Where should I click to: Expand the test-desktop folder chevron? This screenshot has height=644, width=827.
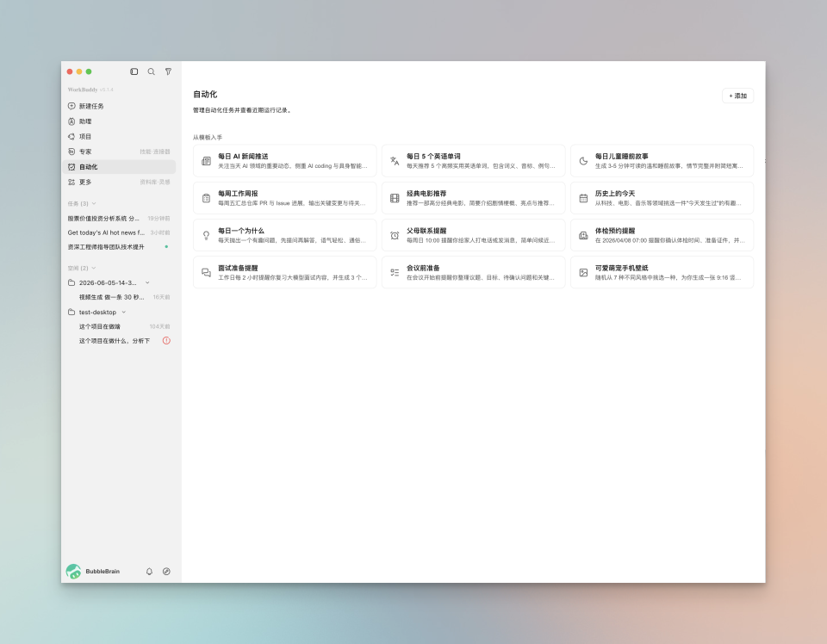[x=124, y=312]
